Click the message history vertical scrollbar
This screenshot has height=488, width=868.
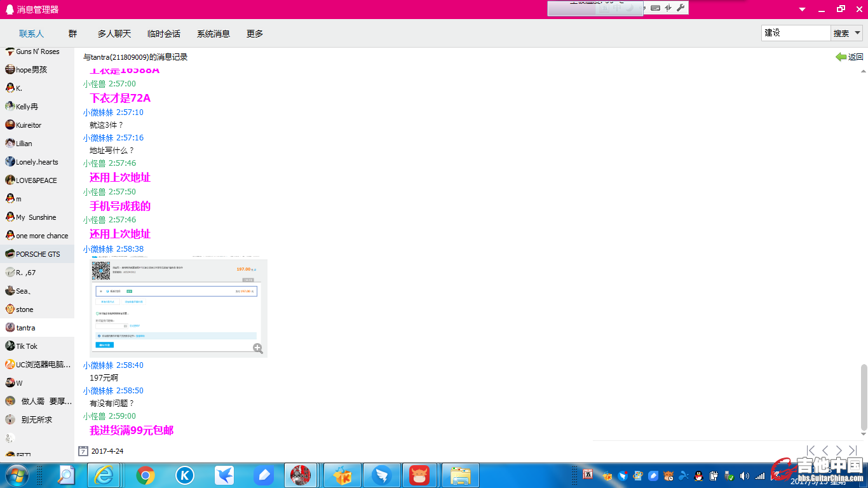click(864, 397)
